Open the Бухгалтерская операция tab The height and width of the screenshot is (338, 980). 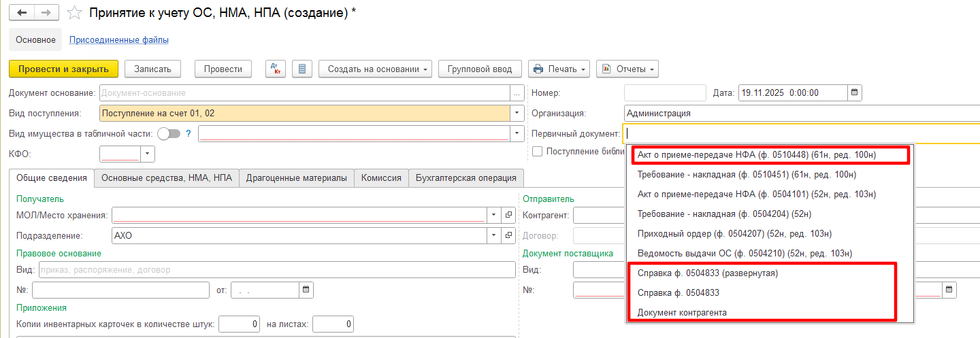(466, 178)
